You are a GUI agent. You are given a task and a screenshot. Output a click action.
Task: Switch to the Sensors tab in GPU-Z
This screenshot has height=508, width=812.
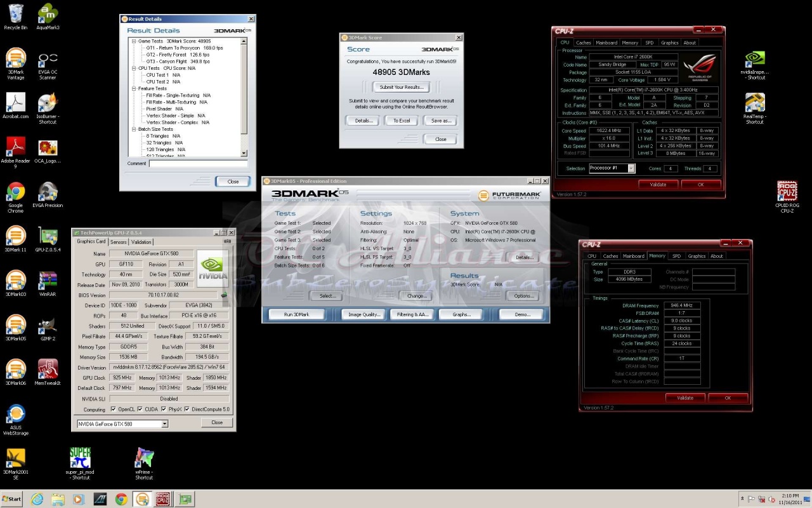click(118, 242)
